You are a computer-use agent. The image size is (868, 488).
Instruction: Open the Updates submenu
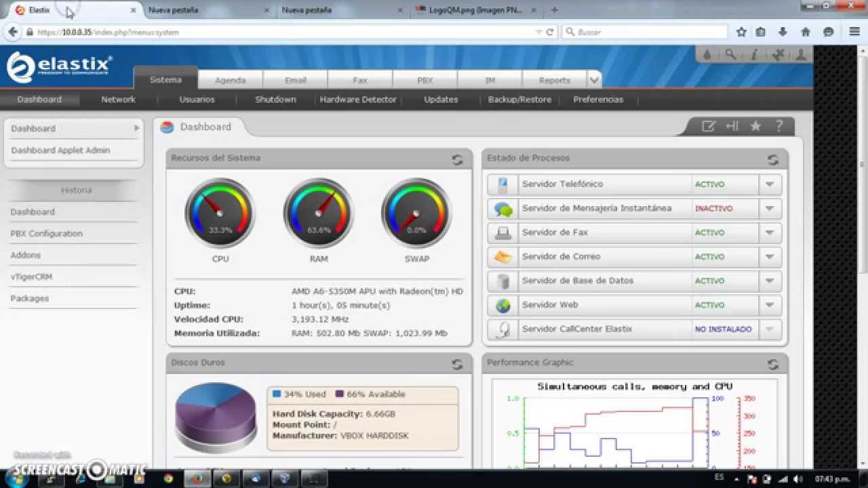click(x=441, y=99)
